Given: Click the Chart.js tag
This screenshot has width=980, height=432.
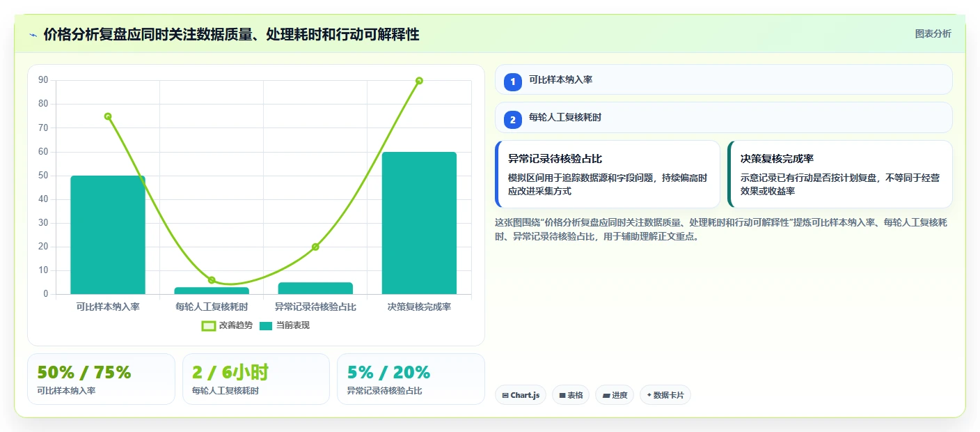Looking at the screenshot, I should pos(521,395).
